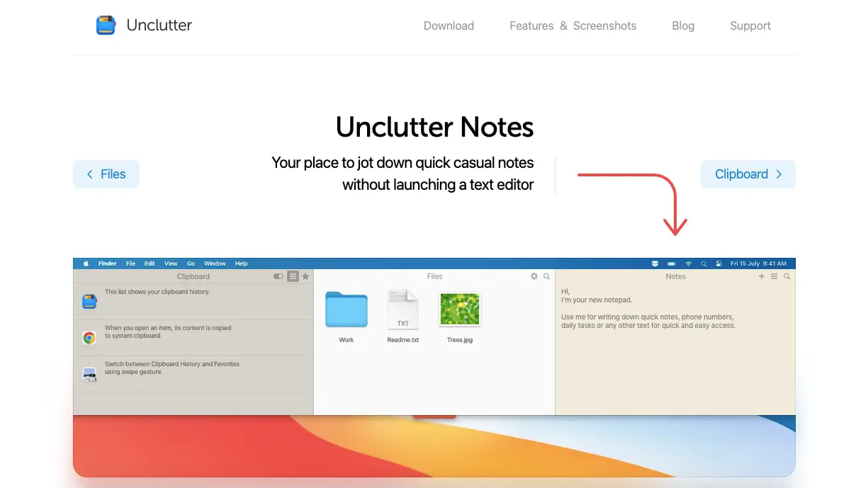The height and width of the screenshot is (488, 868).
Task: Open the File menu
Action: (x=130, y=263)
